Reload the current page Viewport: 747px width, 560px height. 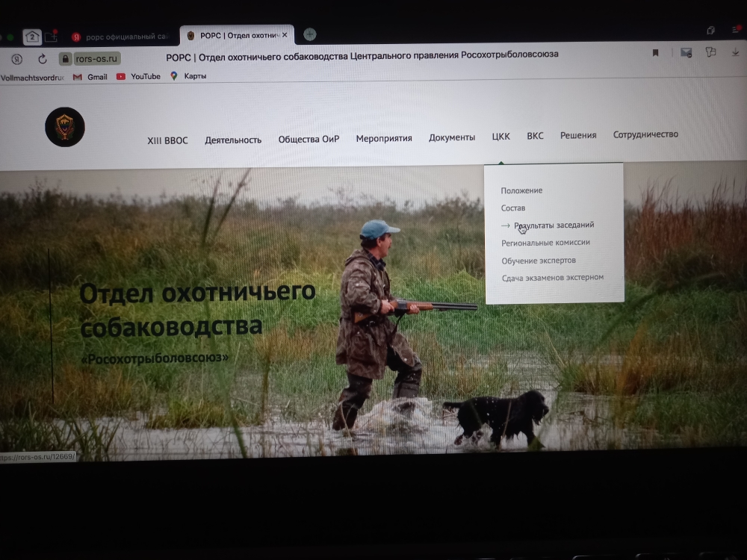coord(42,59)
